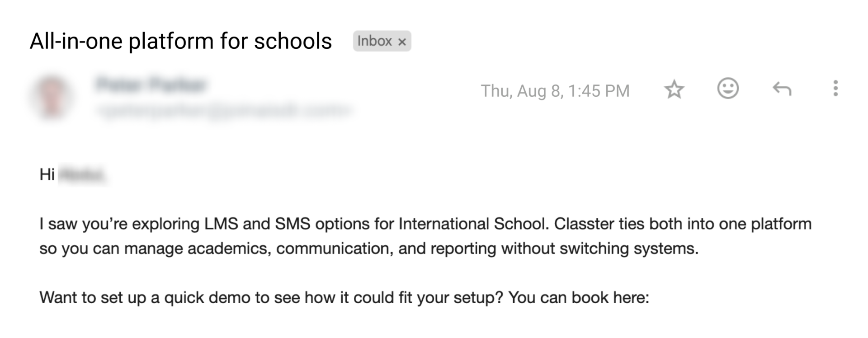Click the subject All-in-one platform for schools
This screenshot has width=868, height=338.
181,41
